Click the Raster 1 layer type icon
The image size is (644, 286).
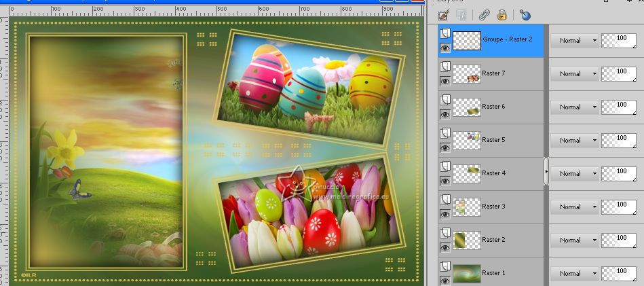coord(445,266)
